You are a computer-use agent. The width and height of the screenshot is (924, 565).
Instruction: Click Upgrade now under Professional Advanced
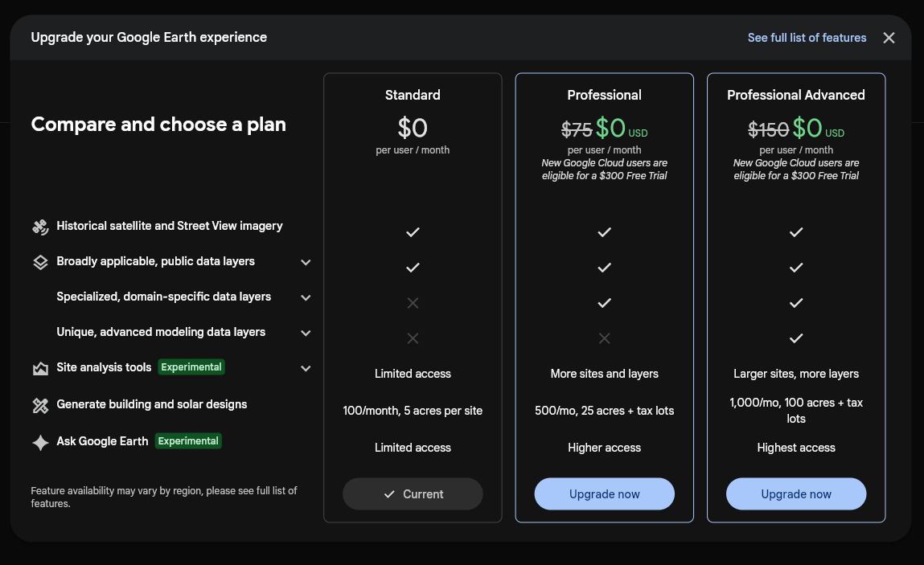click(795, 493)
